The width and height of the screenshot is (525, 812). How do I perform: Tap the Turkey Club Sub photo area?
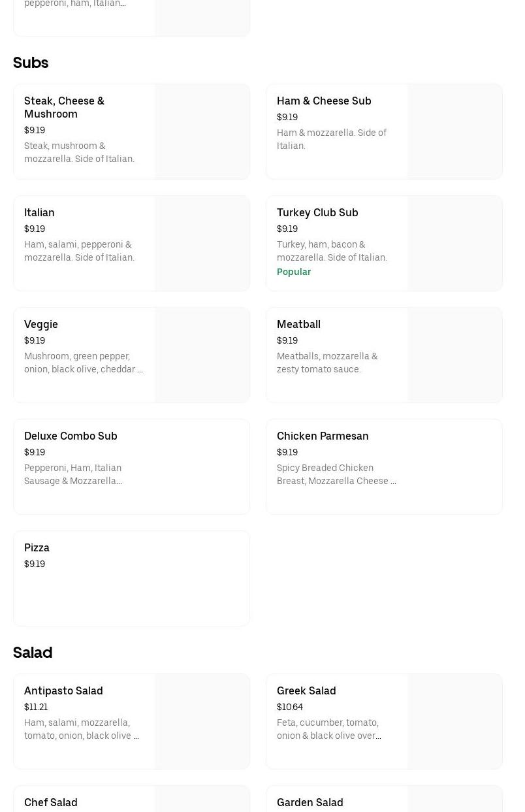pos(454,243)
